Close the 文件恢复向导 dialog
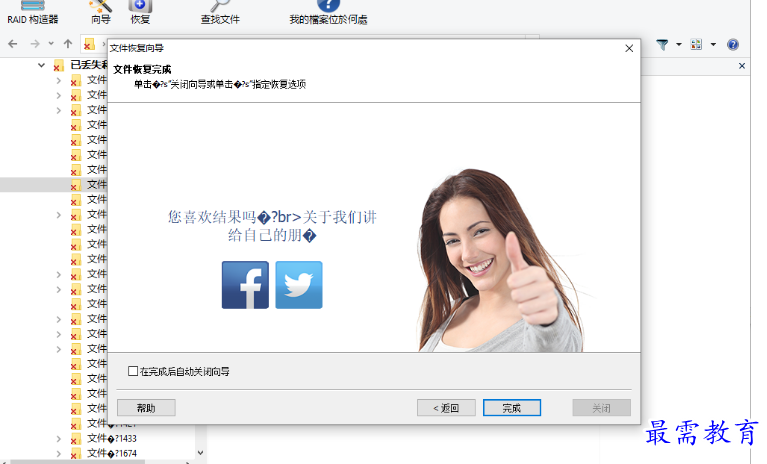Image resolution: width=767 pixels, height=464 pixels. (629, 48)
